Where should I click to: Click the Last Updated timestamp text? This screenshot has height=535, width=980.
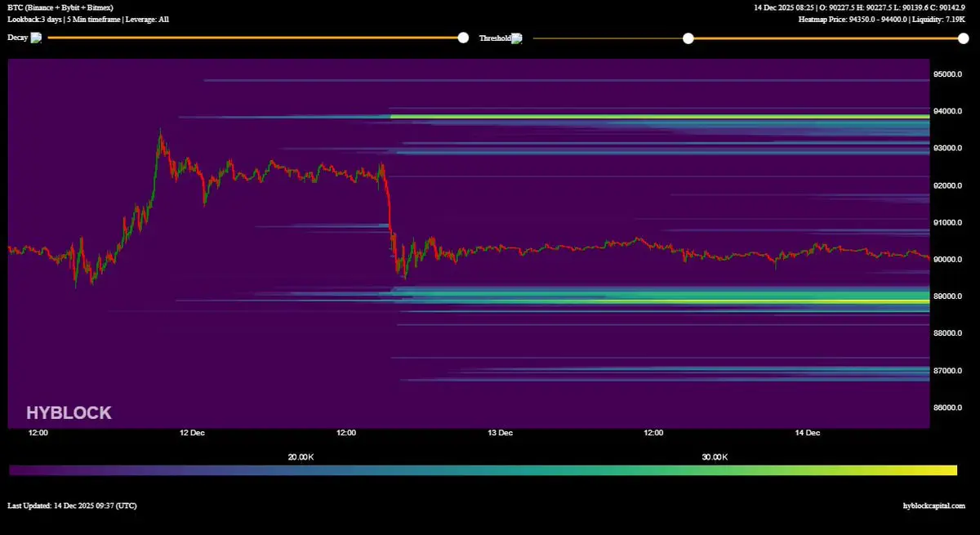point(72,506)
